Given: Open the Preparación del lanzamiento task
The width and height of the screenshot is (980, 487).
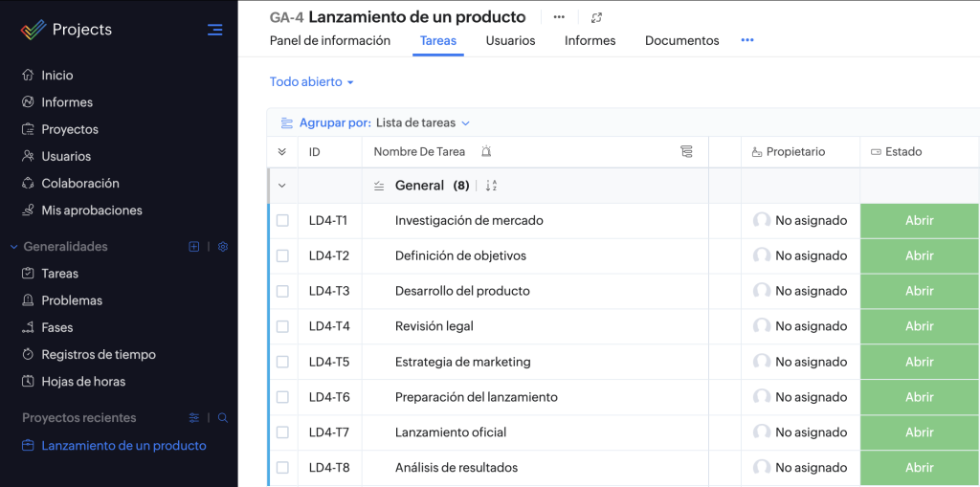Looking at the screenshot, I should point(477,397).
